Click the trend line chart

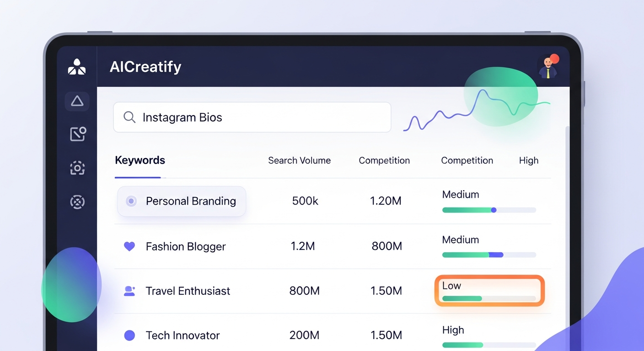tap(477, 111)
